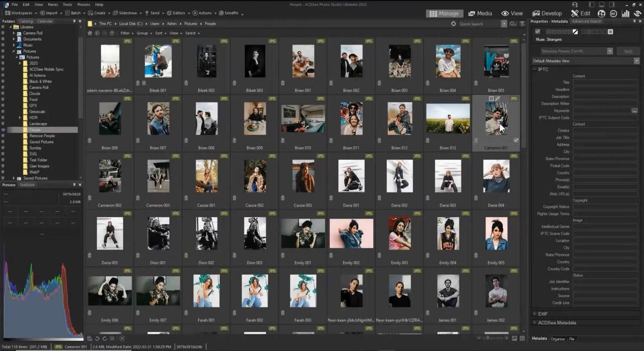Click the account user icon in title bar
Viewport: 644px width, 351px height.
(x=575, y=4)
